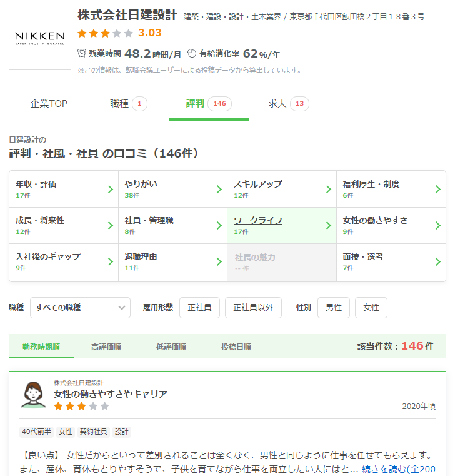Filter by 正社員 employment type
Image resolution: width=463 pixels, height=476 pixels.
click(199, 308)
